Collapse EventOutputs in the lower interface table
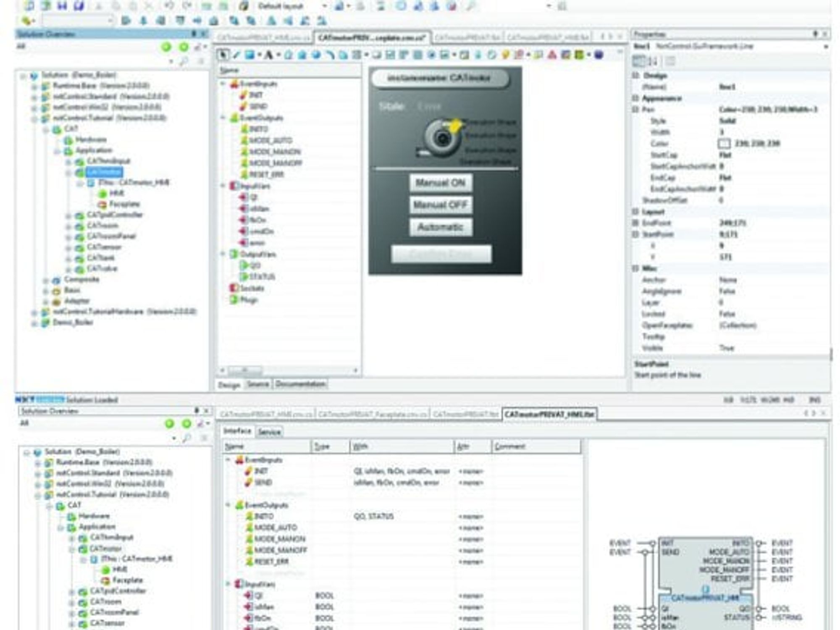 coord(228,505)
